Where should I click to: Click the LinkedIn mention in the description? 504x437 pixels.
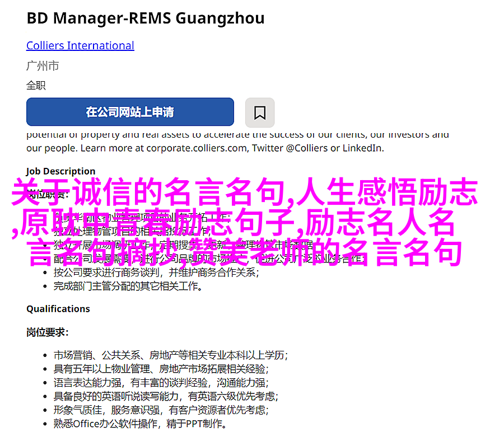[x=362, y=148]
